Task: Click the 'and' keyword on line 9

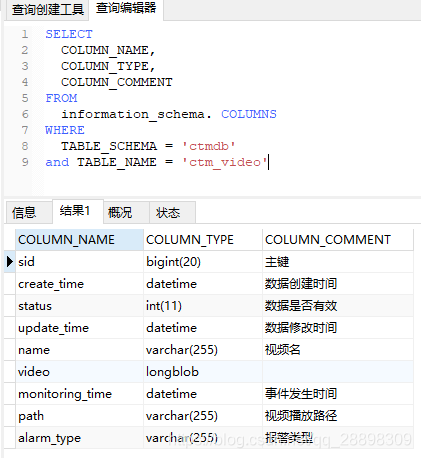Action: pyautogui.click(x=57, y=162)
